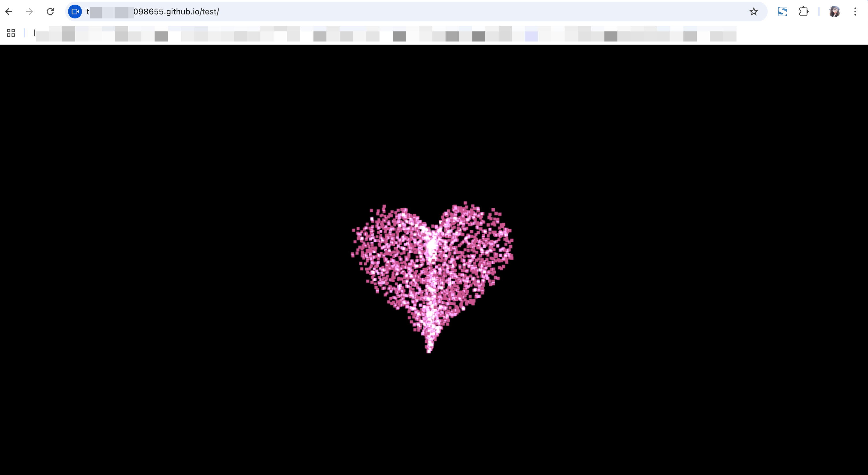Open the Extensions puzzle-piece menu
Image resolution: width=868 pixels, height=475 pixels.
804,12
